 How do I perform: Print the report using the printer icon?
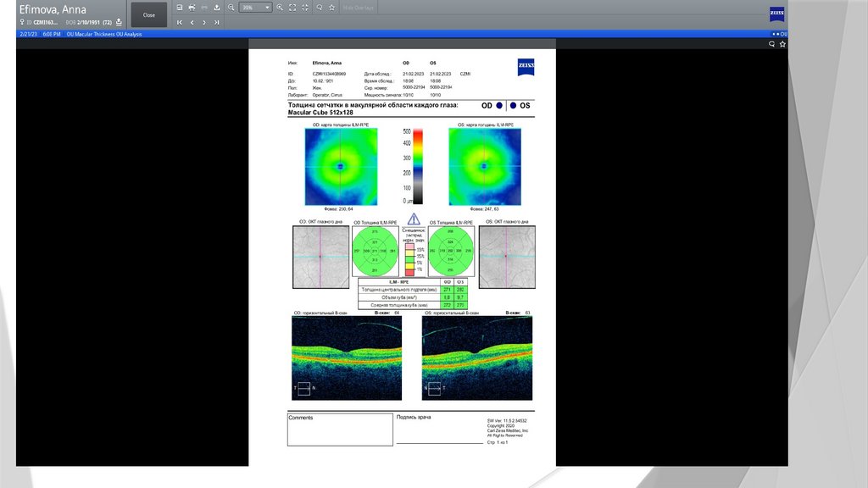point(192,8)
